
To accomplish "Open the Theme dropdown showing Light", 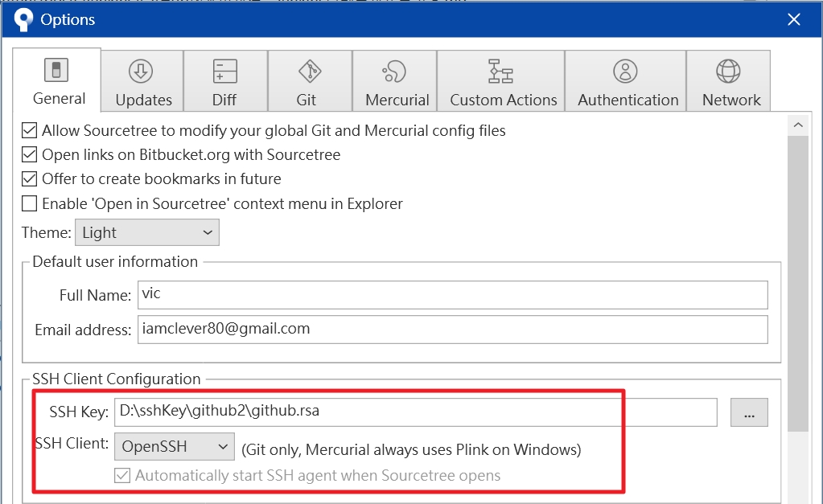I will coord(147,232).
